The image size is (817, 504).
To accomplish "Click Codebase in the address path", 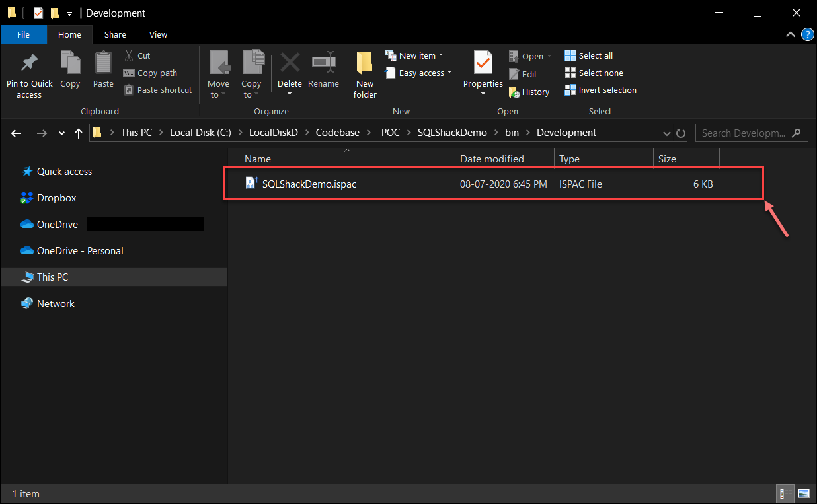I will point(338,133).
